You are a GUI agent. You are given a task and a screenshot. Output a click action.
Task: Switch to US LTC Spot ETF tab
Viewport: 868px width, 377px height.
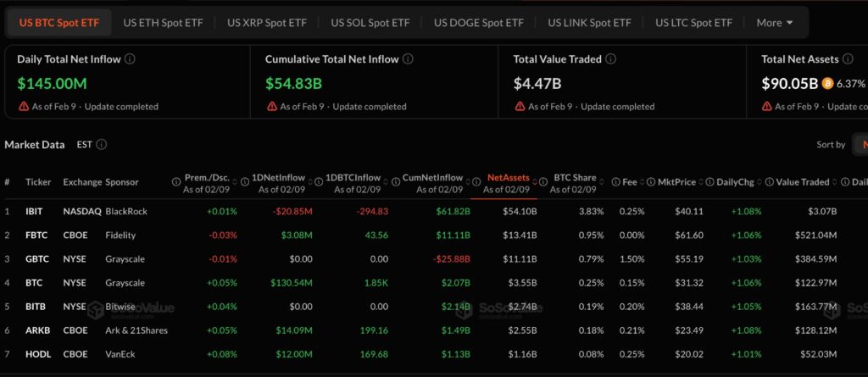click(x=693, y=23)
